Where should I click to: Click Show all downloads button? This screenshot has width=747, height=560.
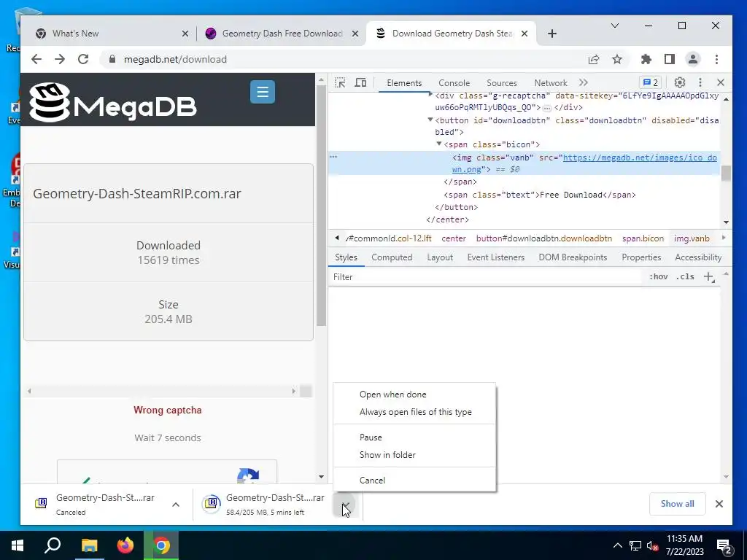(677, 503)
